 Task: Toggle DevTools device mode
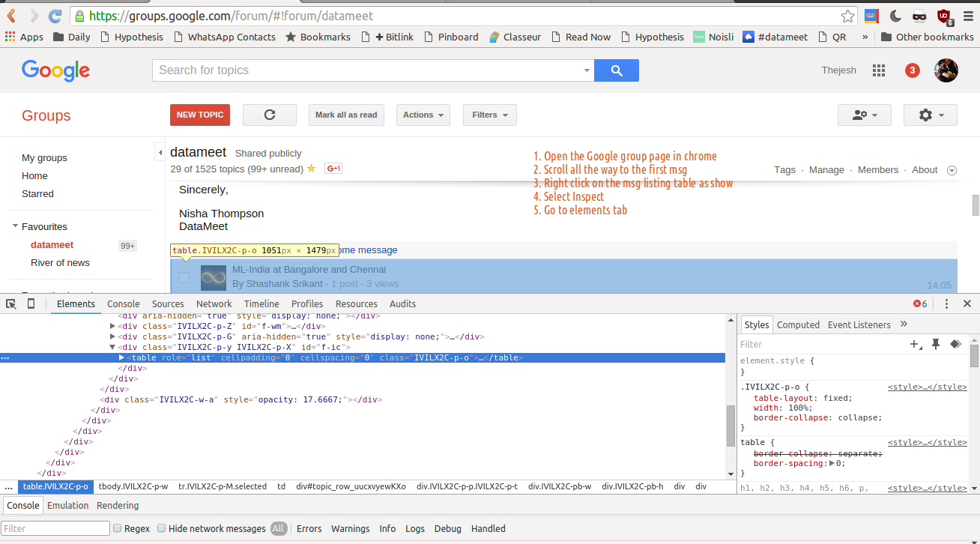[31, 303]
